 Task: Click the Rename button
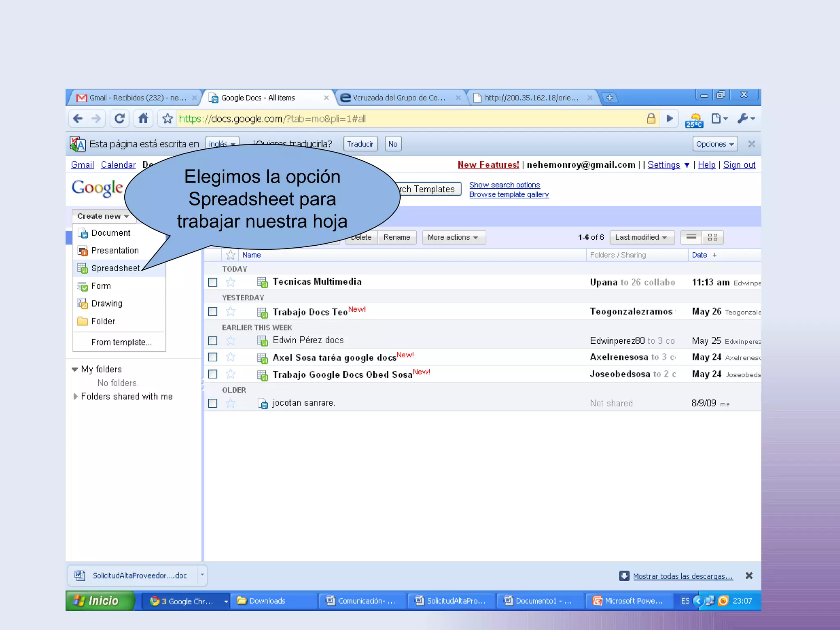(x=397, y=237)
